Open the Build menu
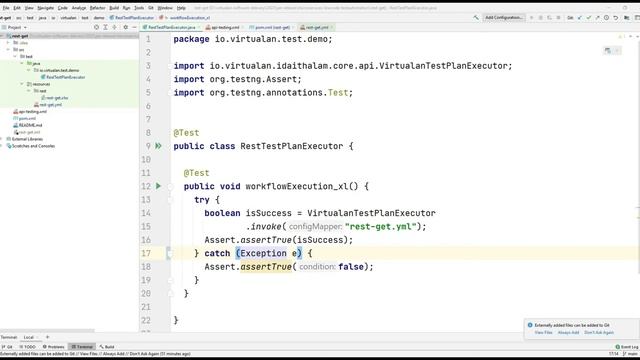The width and height of the screenshot is (640, 360). click(x=114, y=8)
